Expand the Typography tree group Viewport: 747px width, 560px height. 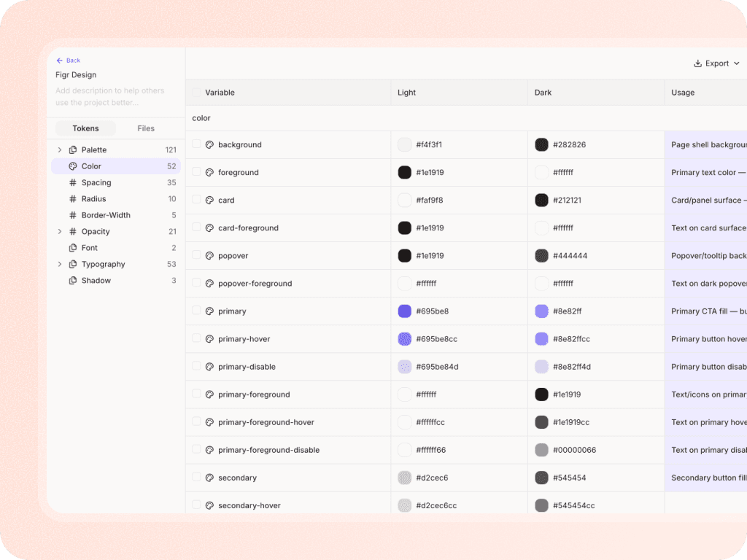tap(60, 264)
